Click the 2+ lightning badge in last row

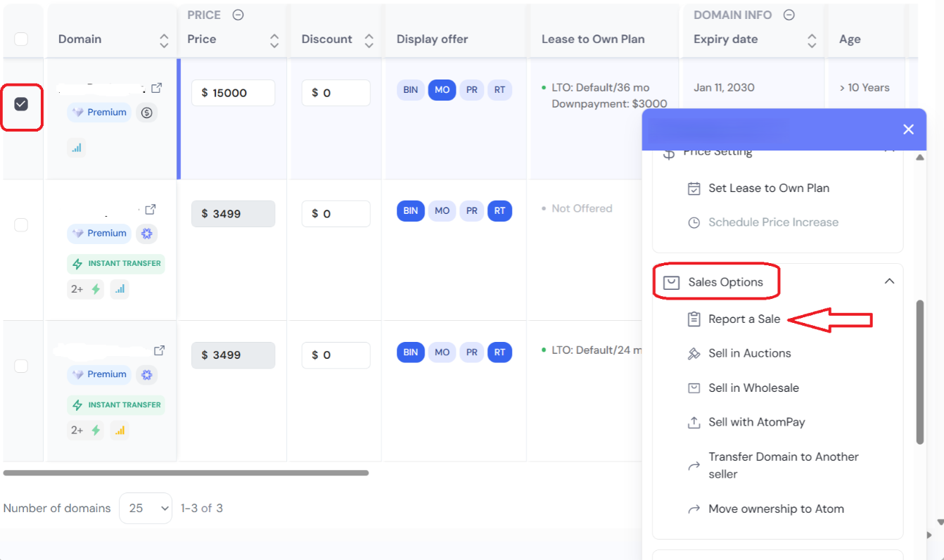(x=86, y=430)
